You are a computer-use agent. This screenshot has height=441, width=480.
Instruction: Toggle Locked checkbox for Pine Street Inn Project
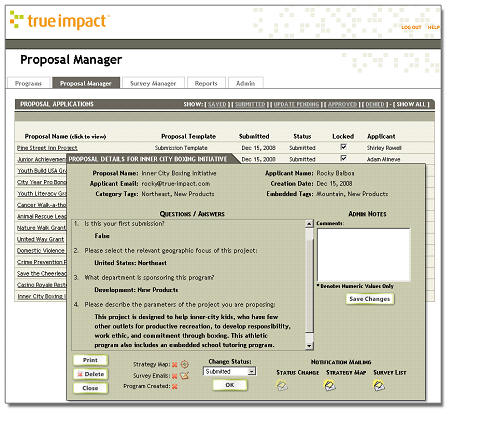343,147
